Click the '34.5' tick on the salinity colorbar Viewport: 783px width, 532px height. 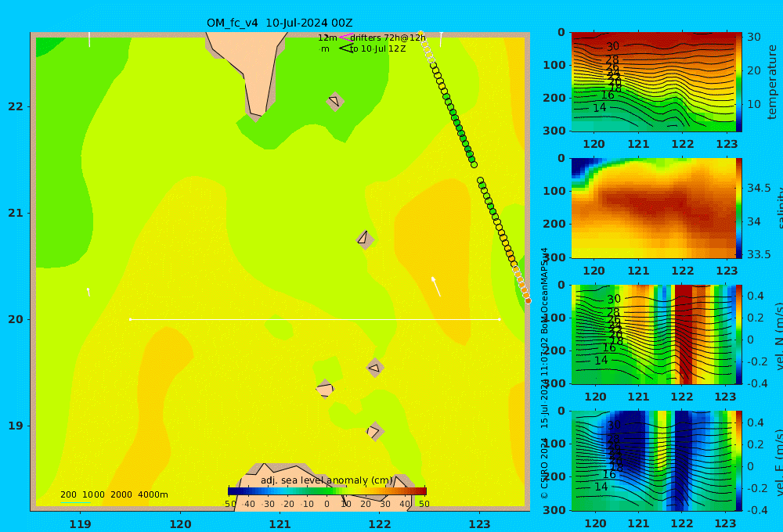759,188
